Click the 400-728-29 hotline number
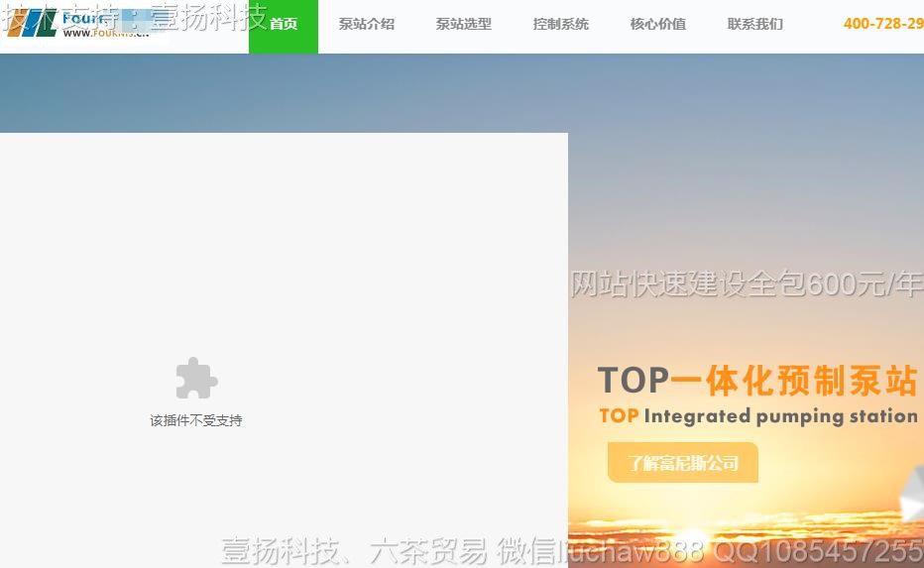The image size is (924, 568). [x=882, y=24]
